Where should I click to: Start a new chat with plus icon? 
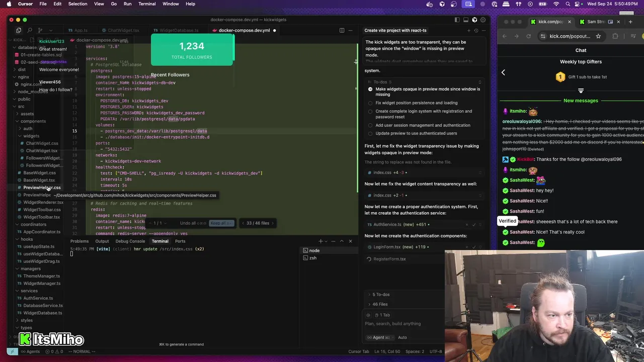tap(469, 30)
